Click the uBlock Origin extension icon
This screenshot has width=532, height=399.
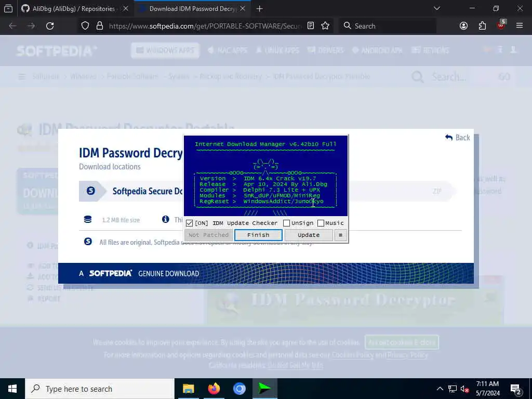(501, 25)
